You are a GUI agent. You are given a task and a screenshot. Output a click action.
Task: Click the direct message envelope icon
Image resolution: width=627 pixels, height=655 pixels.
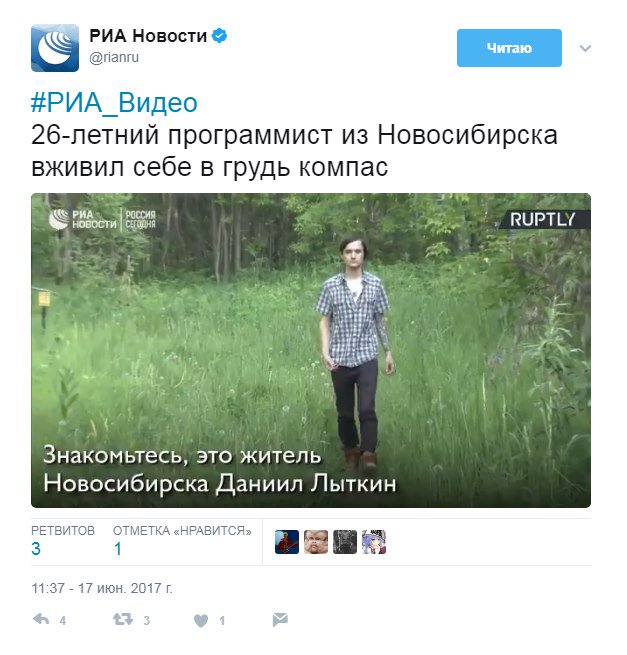pos(280,619)
